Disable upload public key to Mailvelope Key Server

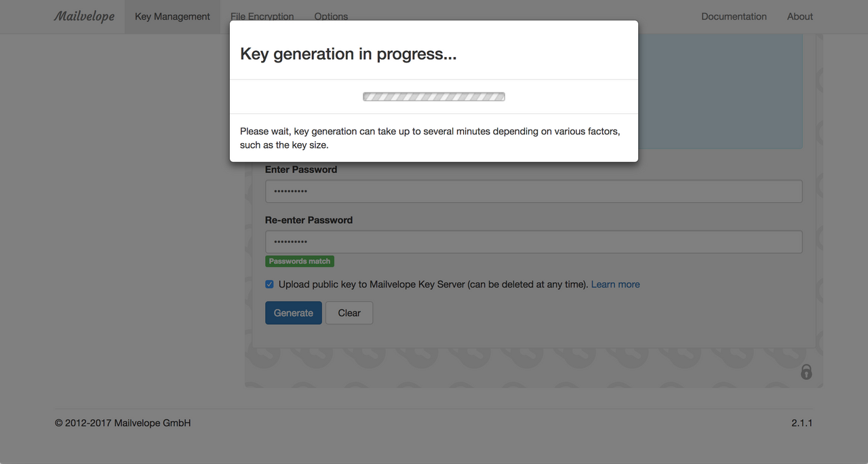[x=269, y=284]
